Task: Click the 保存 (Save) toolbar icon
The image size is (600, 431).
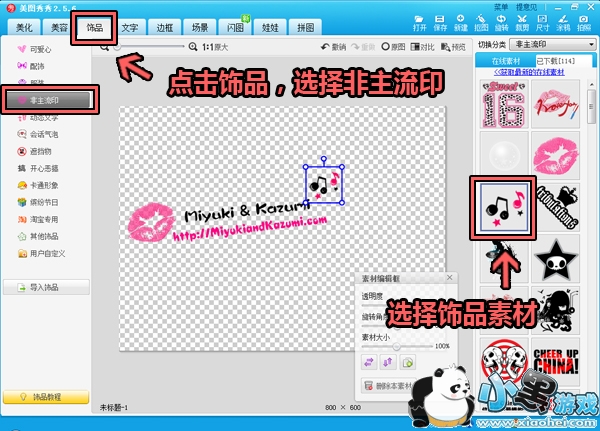Action: (440, 23)
